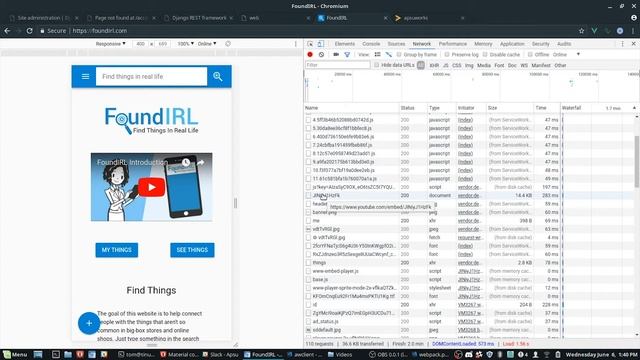The height and width of the screenshot is (360, 640).
Task: Click the Waterfall column sort arrow
Action: (x=634, y=108)
